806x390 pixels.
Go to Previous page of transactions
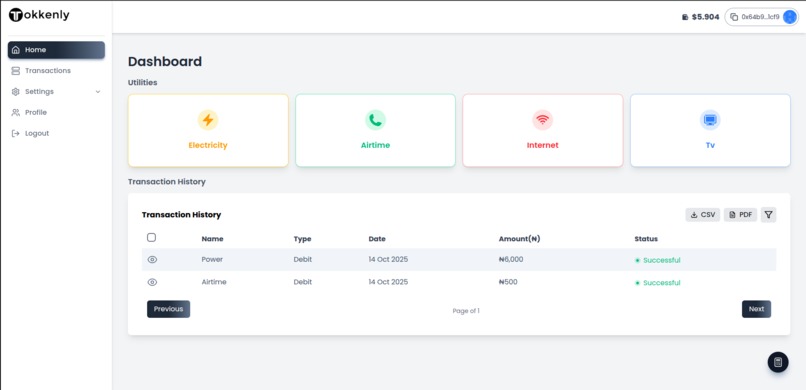point(169,309)
